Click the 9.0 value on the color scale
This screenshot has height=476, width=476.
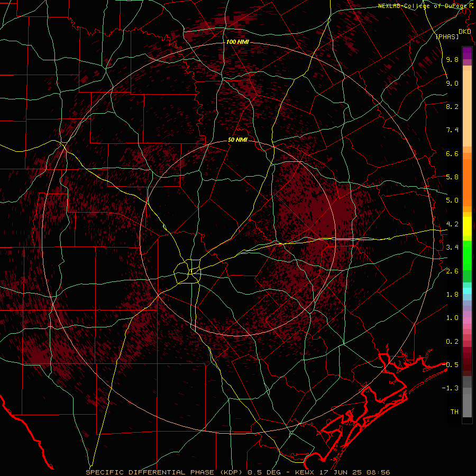click(452, 83)
